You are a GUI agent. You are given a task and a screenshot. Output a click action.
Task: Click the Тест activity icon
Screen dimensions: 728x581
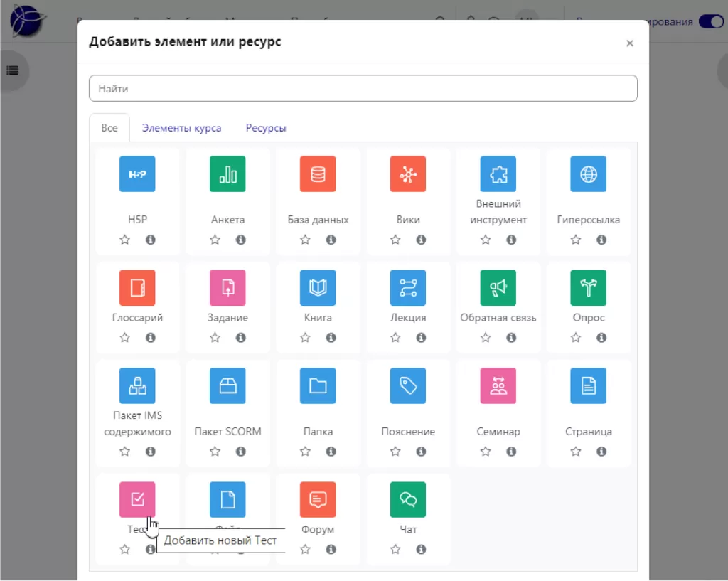[x=137, y=500]
